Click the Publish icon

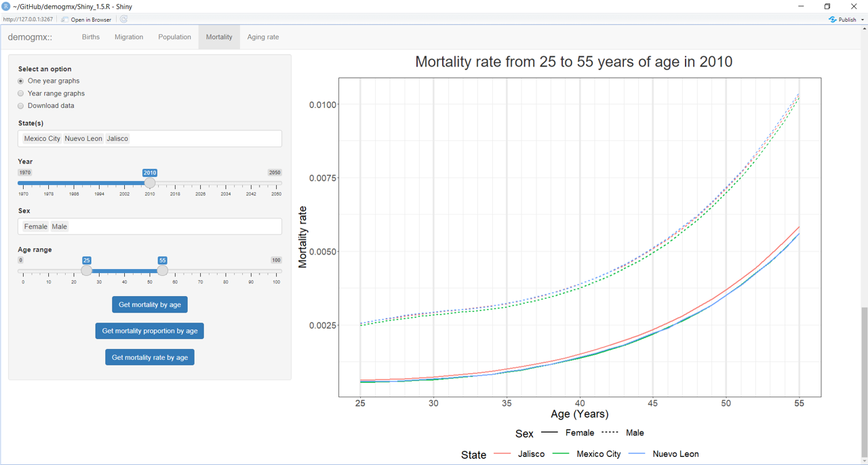click(x=833, y=20)
